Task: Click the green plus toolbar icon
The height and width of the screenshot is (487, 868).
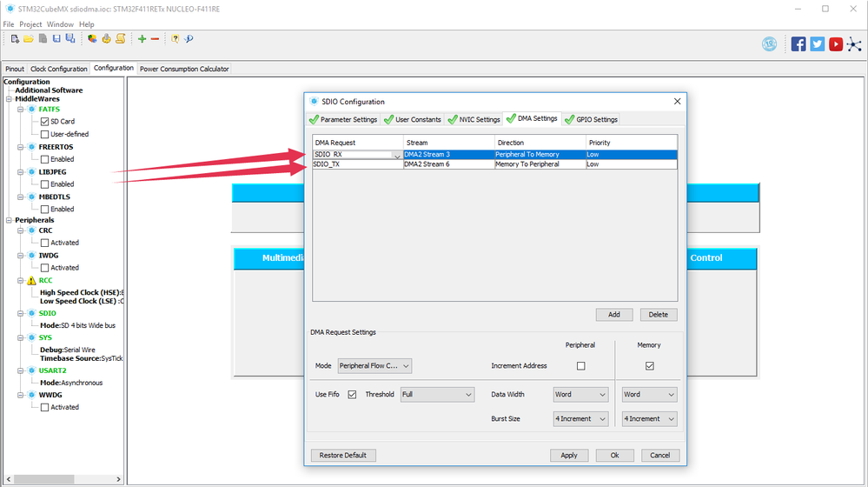Action: click(142, 39)
